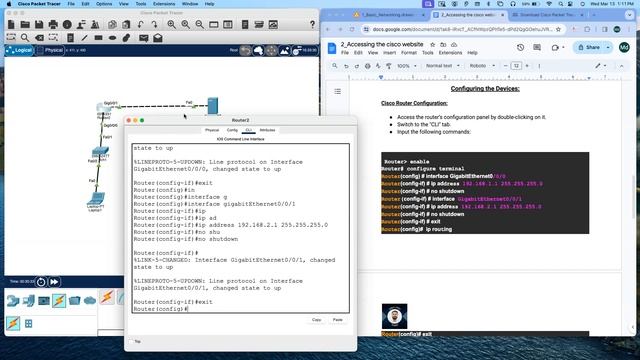The image size is (640, 360).
Task: Open the document outline icon in Docs
Action: click(338, 91)
